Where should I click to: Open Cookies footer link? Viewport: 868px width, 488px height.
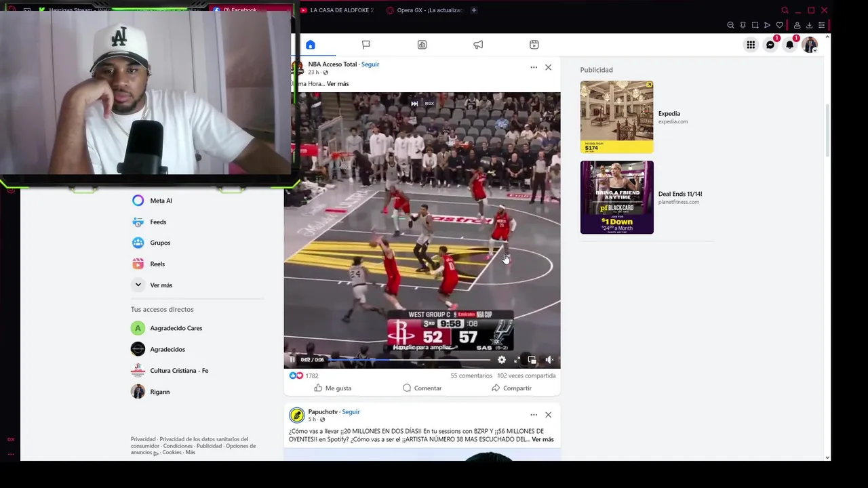pyautogui.click(x=172, y=453)
